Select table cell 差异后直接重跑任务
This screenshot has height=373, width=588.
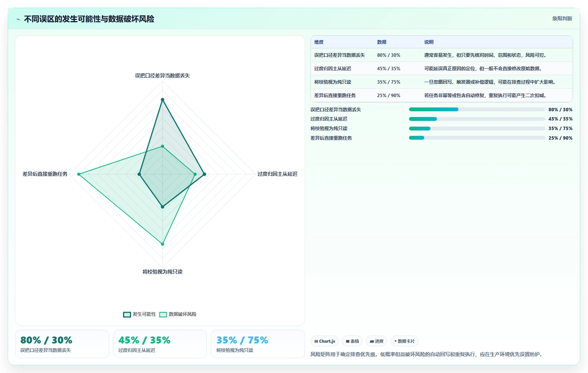point(335,96)
